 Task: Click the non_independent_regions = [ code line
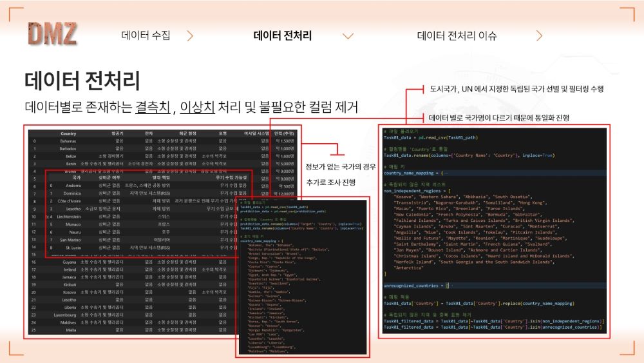[x=417, y=191]
